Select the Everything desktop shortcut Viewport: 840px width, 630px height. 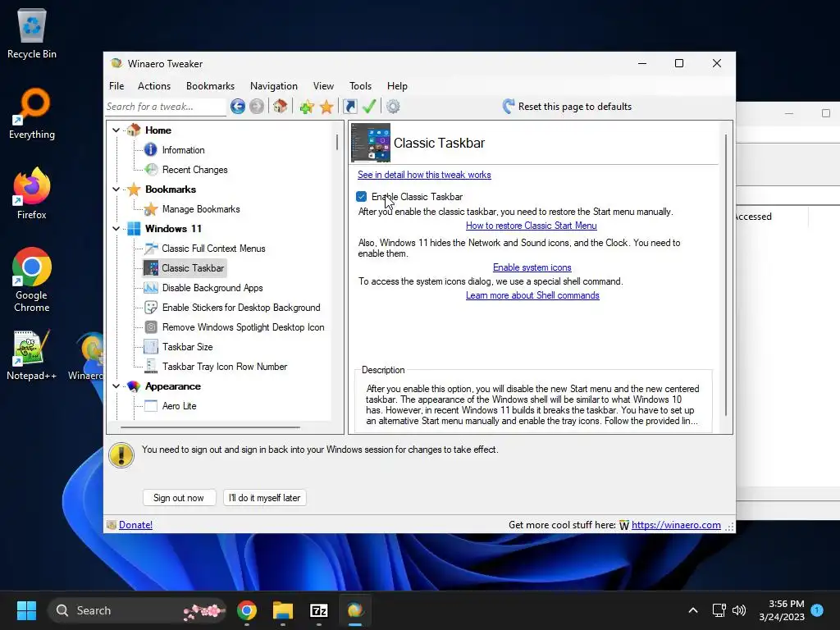pyautogui.click(x=32, y=113)
